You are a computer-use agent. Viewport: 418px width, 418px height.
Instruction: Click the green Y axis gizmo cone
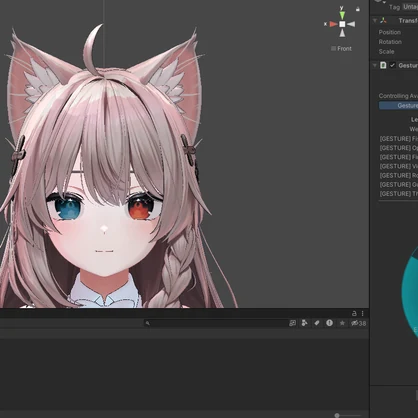(342, 15)
